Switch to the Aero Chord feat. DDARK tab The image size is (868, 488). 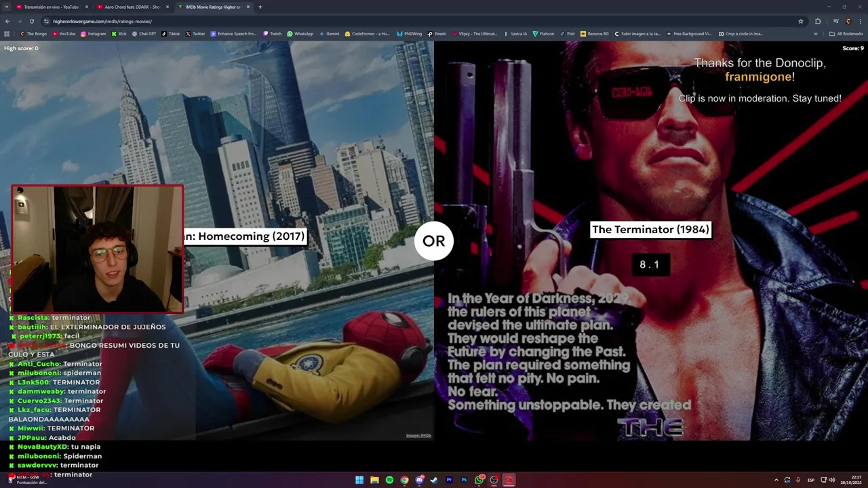(x=132, y=7)
